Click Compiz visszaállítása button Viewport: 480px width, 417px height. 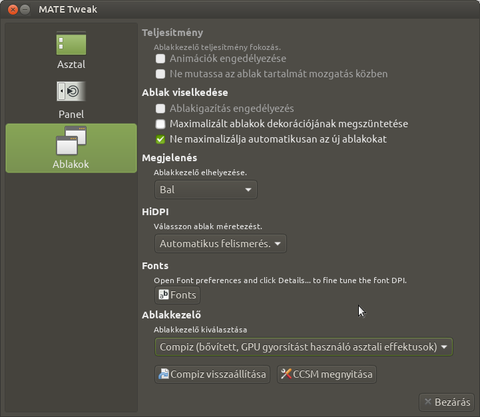tap(212, 374)
